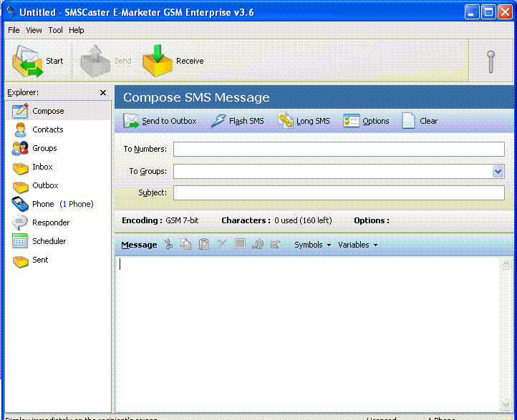
Task: Click inside the message text area
Action: pos(308,334)
